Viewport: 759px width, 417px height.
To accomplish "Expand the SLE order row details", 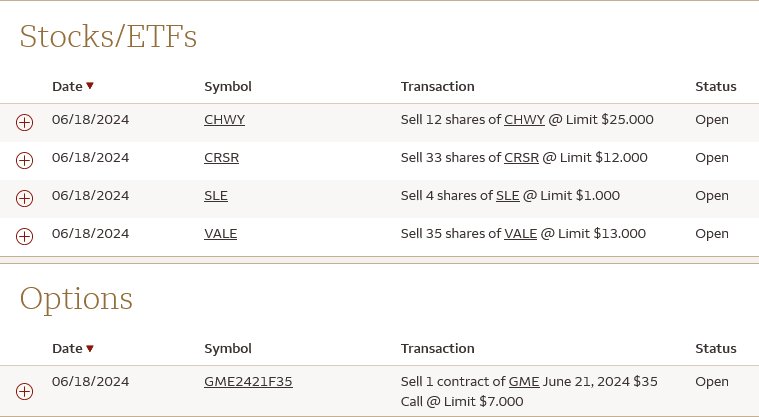I will (25, 199).
